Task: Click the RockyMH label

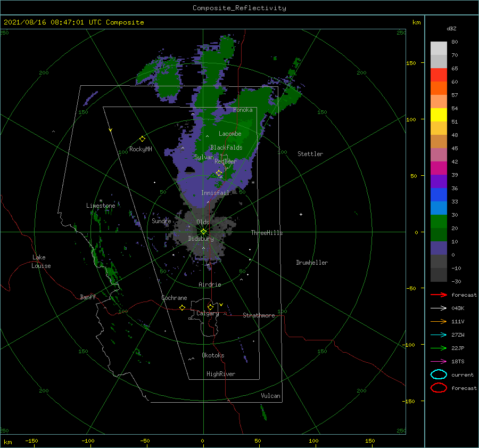Action: (x=141, y=149)
